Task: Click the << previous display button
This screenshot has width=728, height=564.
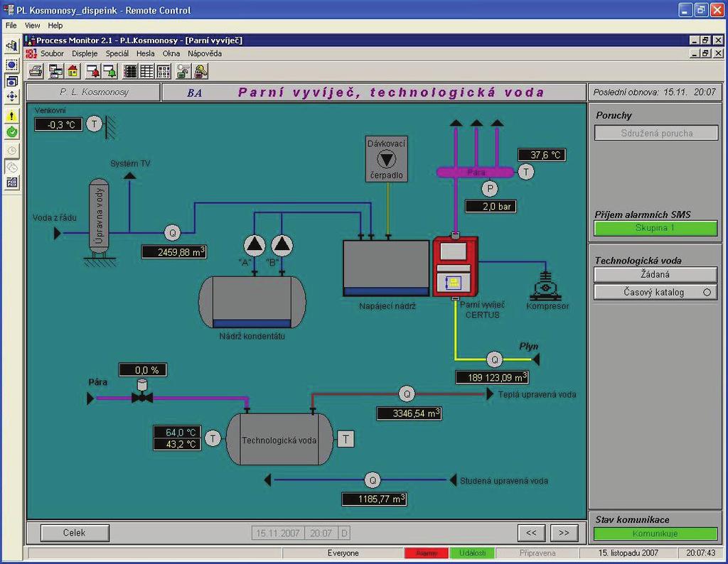Action: coord(531,533)
